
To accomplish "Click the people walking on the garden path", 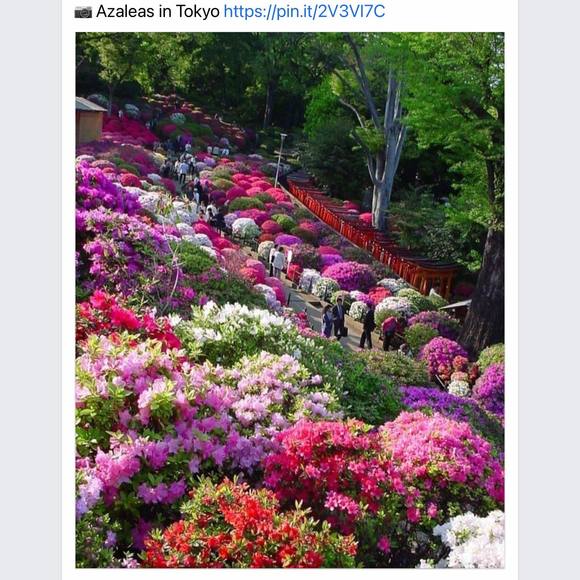I will 348,322.
